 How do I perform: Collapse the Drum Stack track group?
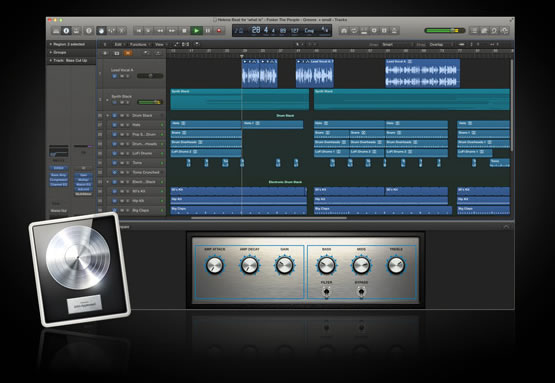pos(108,115)
